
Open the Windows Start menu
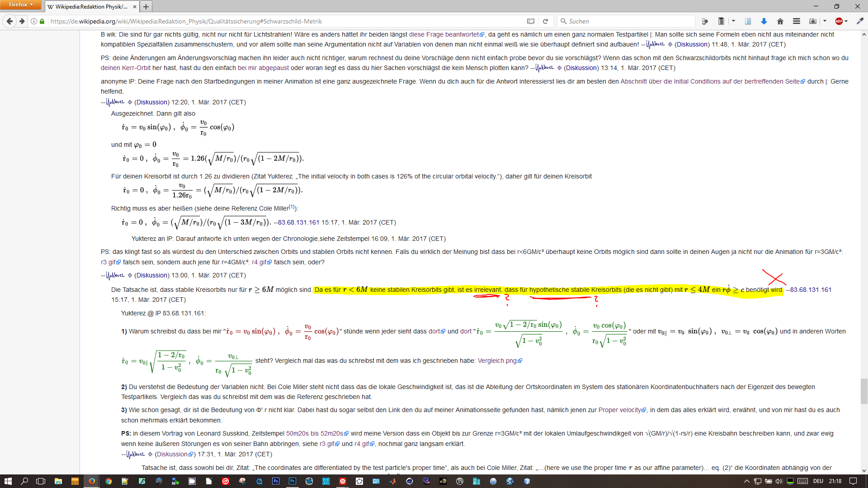[8, 481]
